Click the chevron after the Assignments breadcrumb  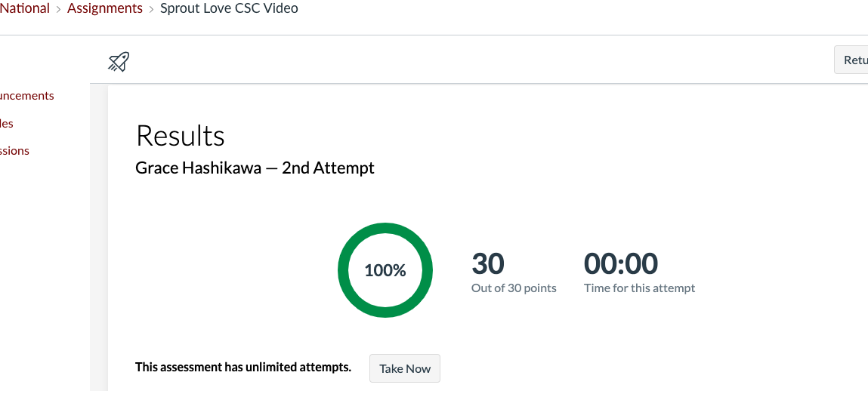click(x=151, y=9)
